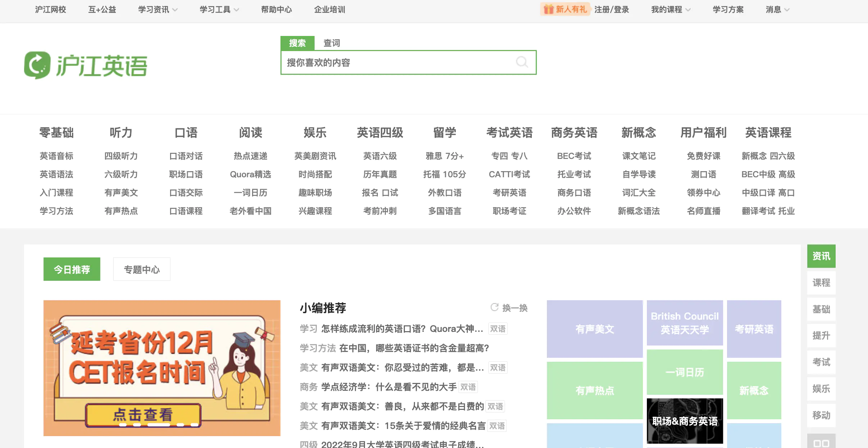Open the 阅读 category
The width and height of the screenshot is (868, 448).
click(251, 133)
